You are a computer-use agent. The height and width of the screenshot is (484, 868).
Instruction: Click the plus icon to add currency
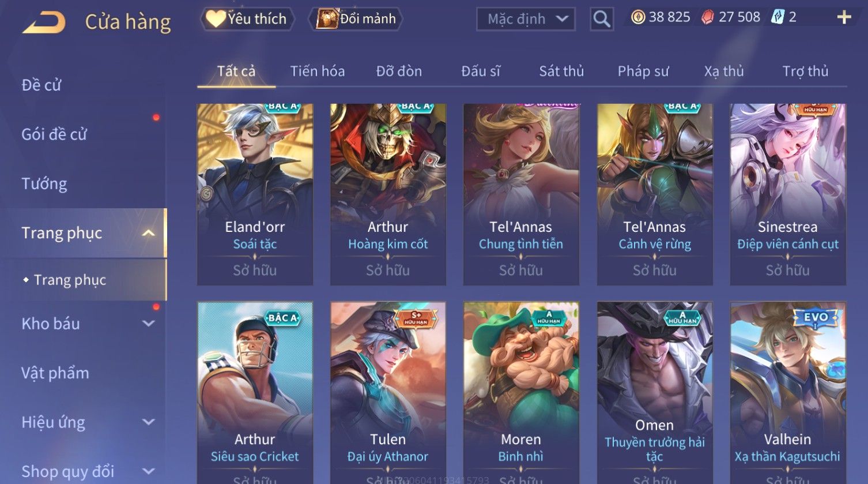(x=844, y=17)
